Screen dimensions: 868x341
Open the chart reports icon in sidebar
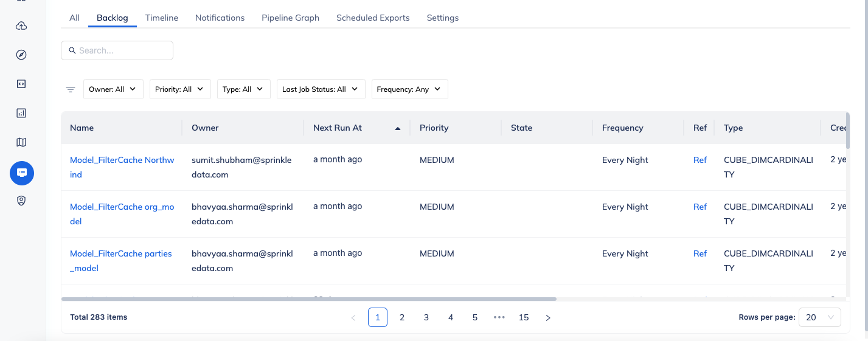pyautogui.click(x=21, y=113)
